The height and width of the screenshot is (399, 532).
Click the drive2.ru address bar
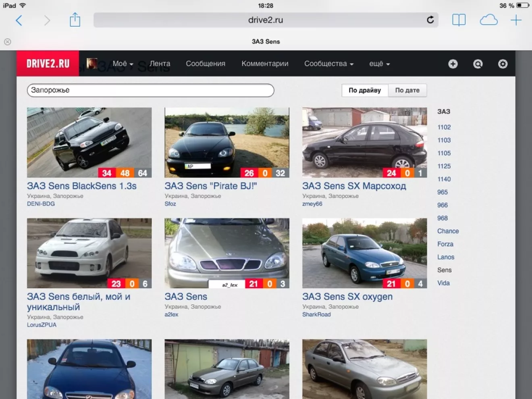[x=266, y=20]
